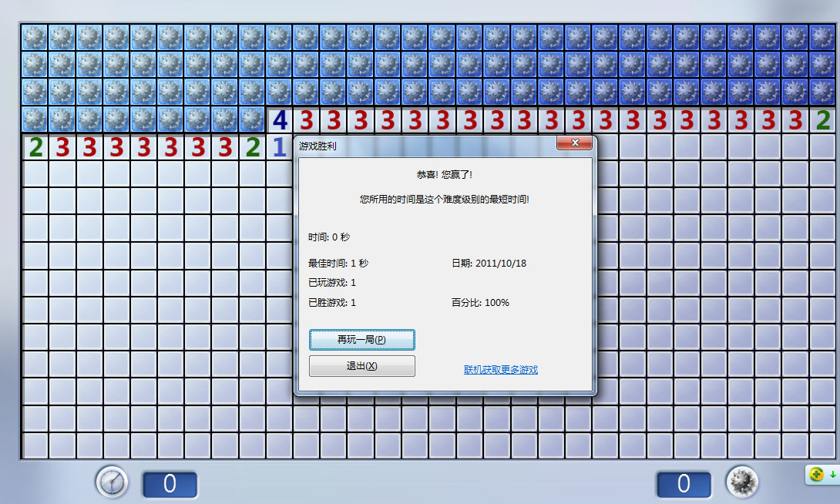Click the green 2 cell left of the 1
Viewport: 840px width, 504px height.
click(x=252, y=147)
